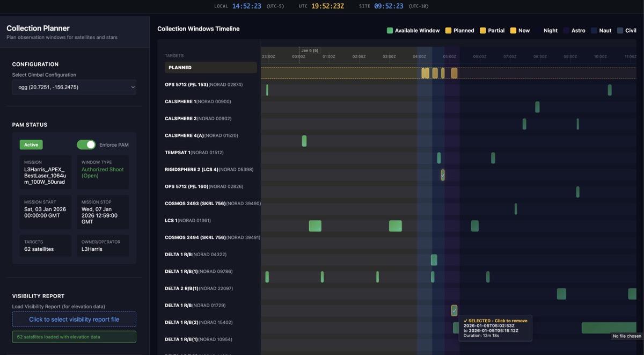Click the checkmark on the selected collection window

(454, 310)
